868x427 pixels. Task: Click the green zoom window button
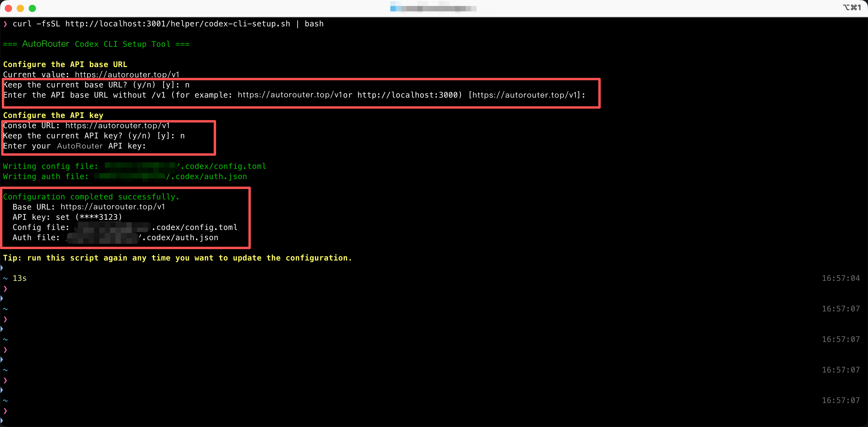(32, 8)
